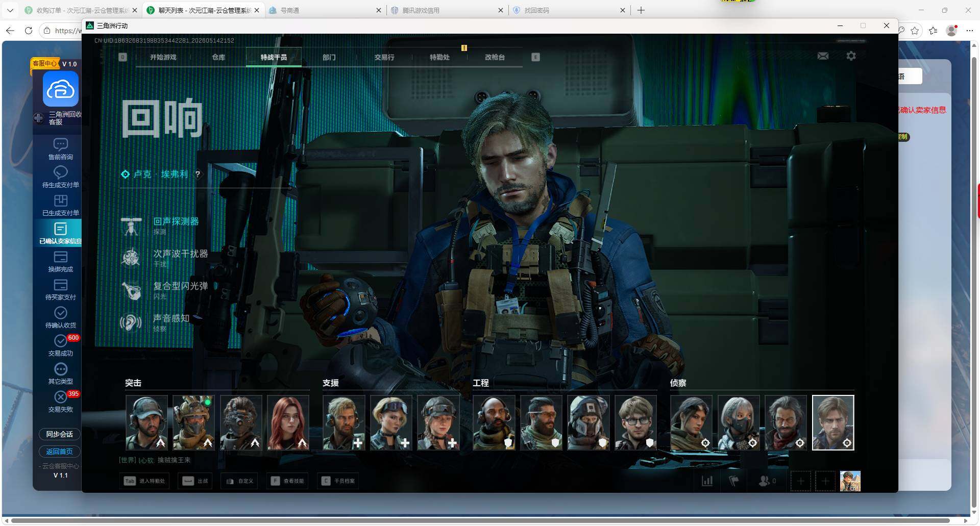Go to the 交易行 tab

(x=384, y=57)
